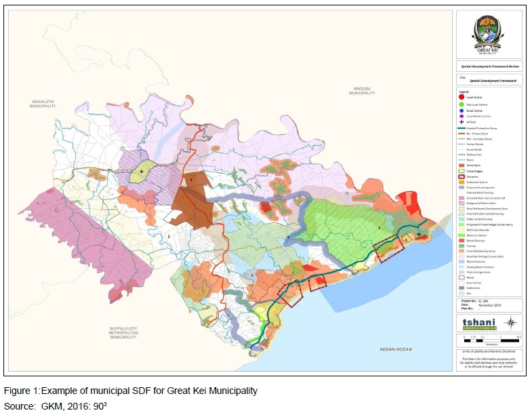Click the Nature Reserves red legend swatch
The width and height of the screenshot is (532, 415).
[x=463, y=239]
